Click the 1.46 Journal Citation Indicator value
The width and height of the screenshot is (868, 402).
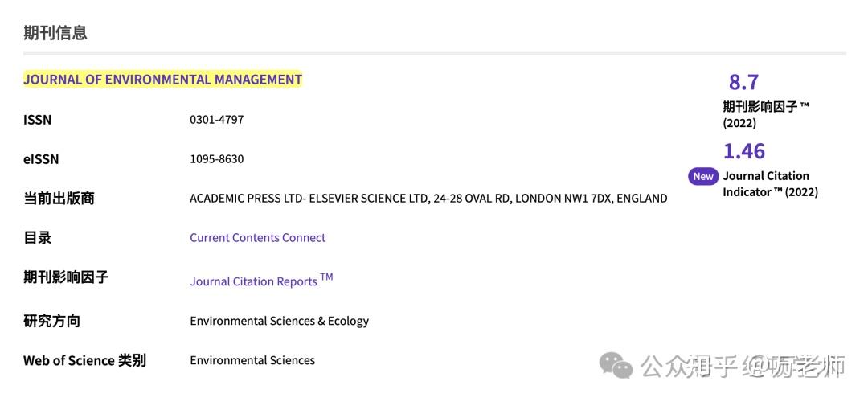pyautogui.click(x=744, y=151)
